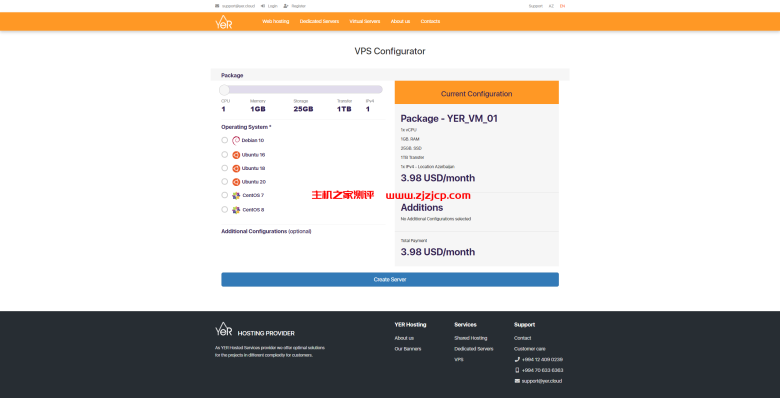Open the Virtual Servers menu

pyautogui.click(x=365, y=21)
